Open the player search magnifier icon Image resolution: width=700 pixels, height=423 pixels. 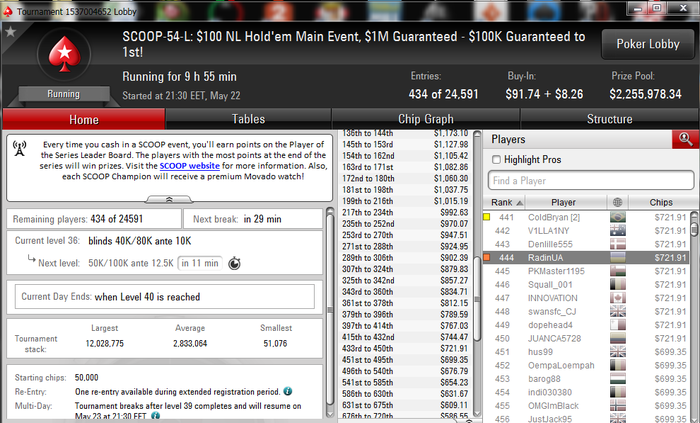686,139
